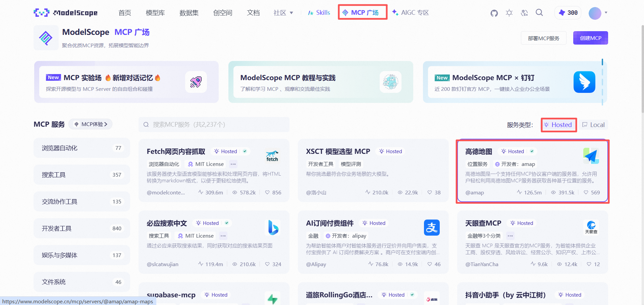The width and height of the screenshot is (644, 305).
Task: Click the Alipay logo on AI订阅付费组件 card
Action: [x=432, y=228]
